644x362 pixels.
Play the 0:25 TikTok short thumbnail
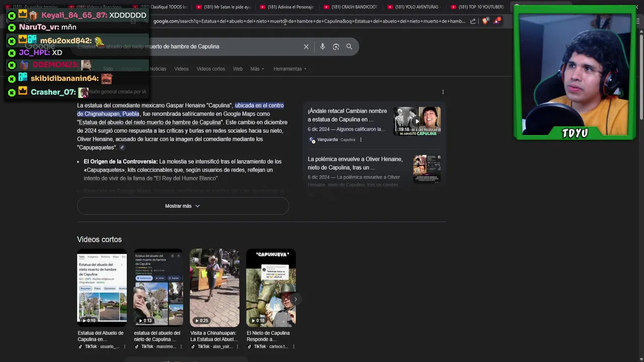click(x=214, y=288)
